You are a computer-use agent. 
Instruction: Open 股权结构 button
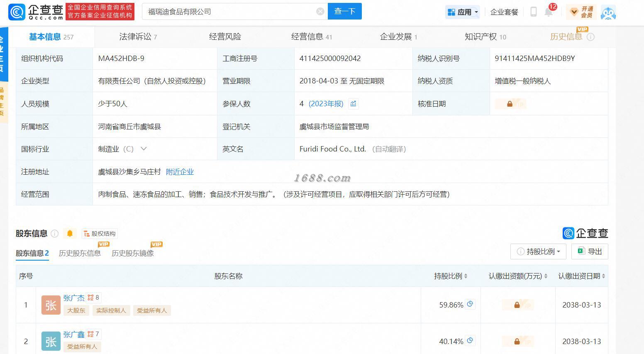100,234
